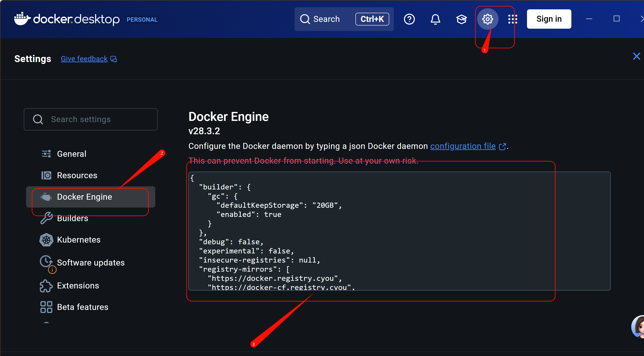The width and height of the screenshot is (644, 356).
Task: Click the "https://docker.registry.cyou" mirror line
Action: pos(275,278)
